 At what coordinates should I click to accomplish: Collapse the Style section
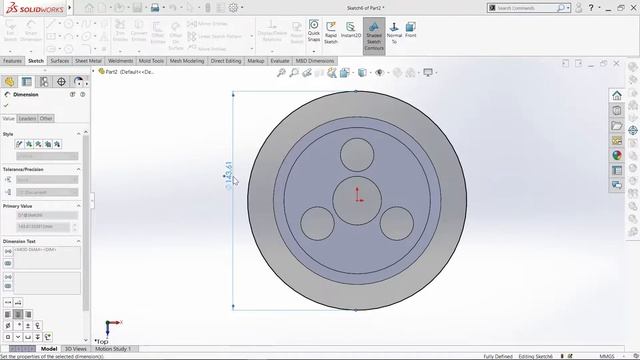click(78, 134)
